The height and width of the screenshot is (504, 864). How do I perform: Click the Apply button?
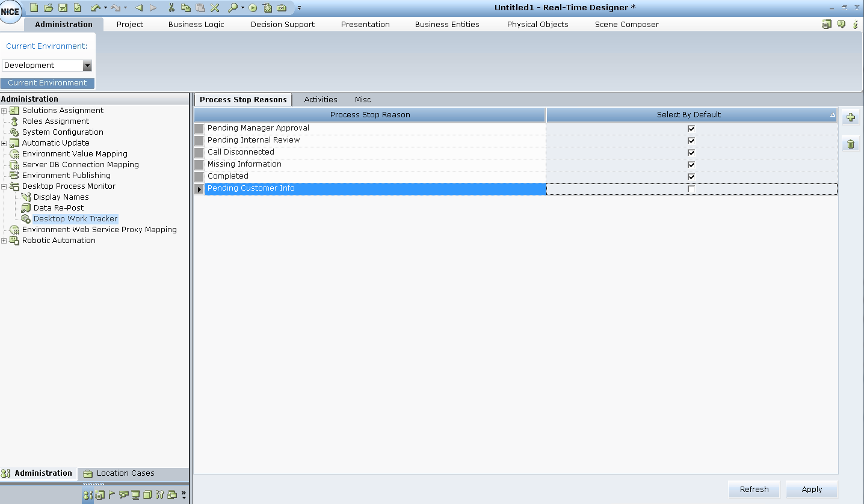[812, 489]
